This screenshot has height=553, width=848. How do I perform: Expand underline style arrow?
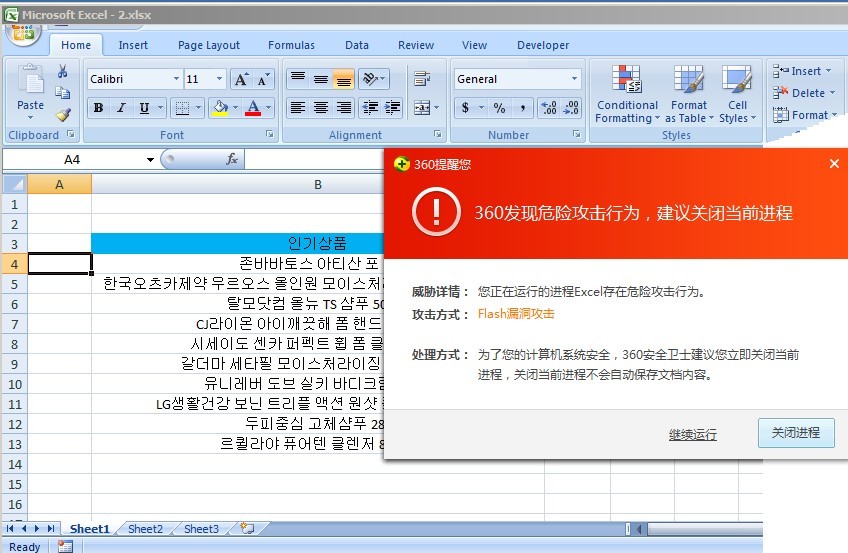click(160, 108)
